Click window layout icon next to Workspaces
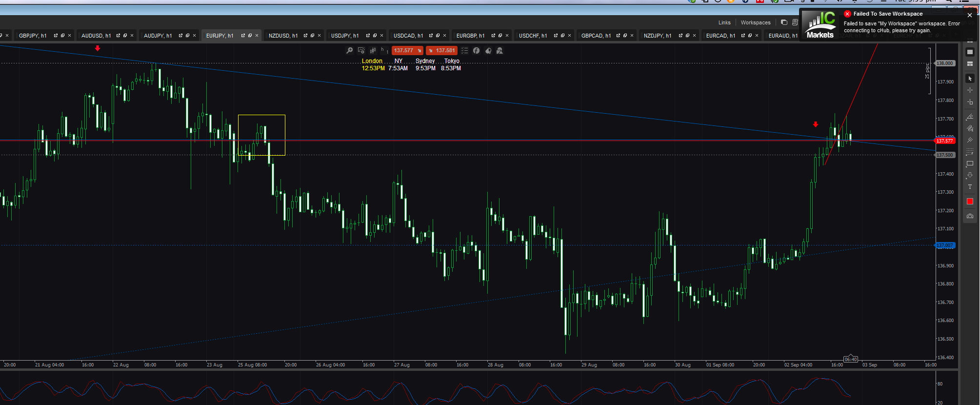This screenshot has height=405, width=980. 784,22
